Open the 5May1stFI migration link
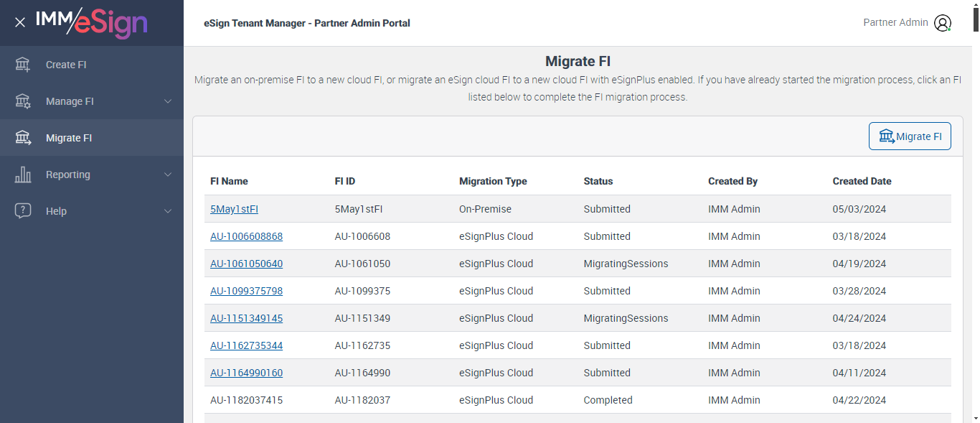 click(234, 209)
